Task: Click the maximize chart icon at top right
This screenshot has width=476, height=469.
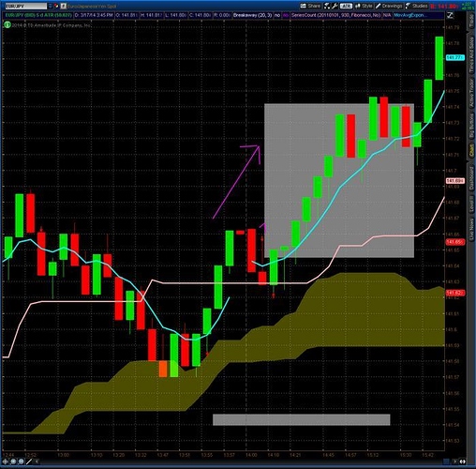Action: tap(450, 15)
